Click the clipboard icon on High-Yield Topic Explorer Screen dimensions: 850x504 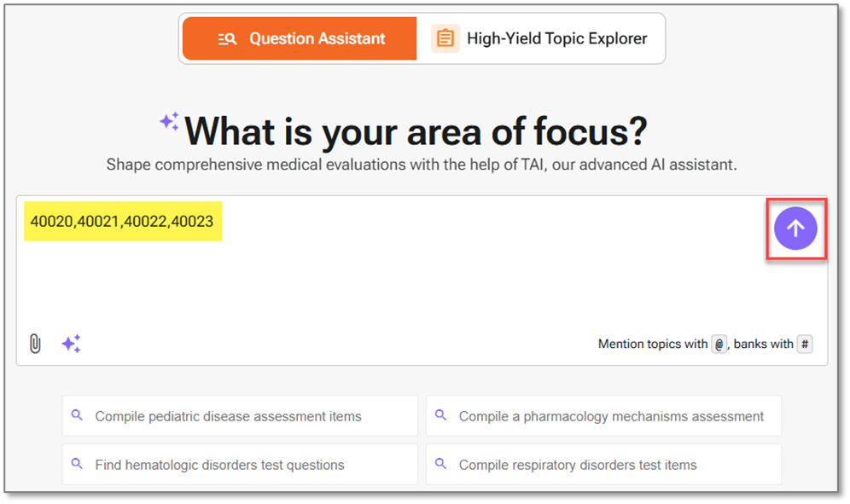(x=445, y=38)
